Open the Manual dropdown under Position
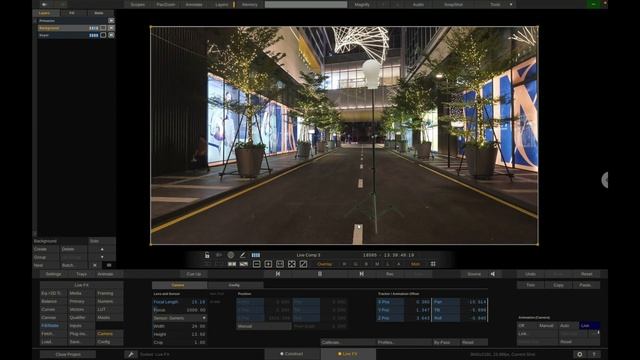The height and width of the screenshot is (360, 640). [x=264, y=326]
